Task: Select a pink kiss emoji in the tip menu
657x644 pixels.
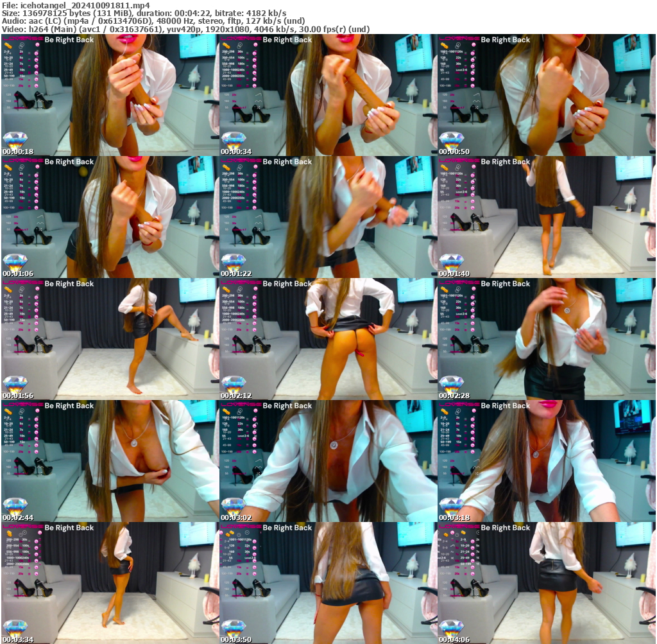Action: click(x=473, y=53)
